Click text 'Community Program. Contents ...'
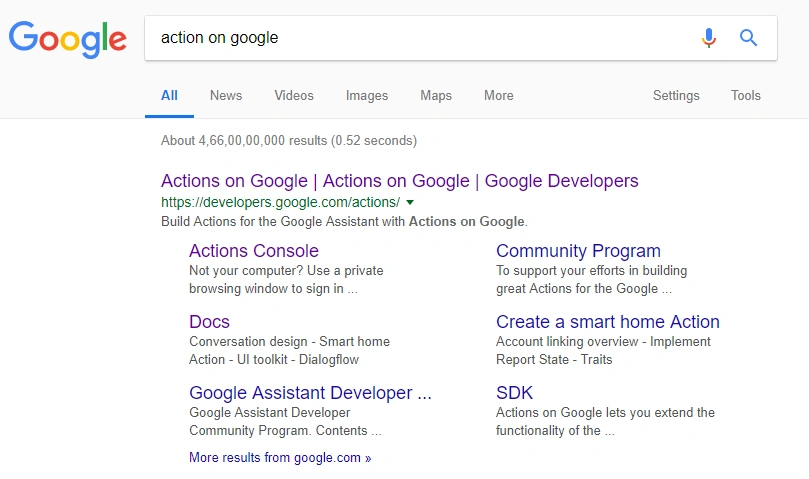Screen dimensions: 809x479 point(285,430)
